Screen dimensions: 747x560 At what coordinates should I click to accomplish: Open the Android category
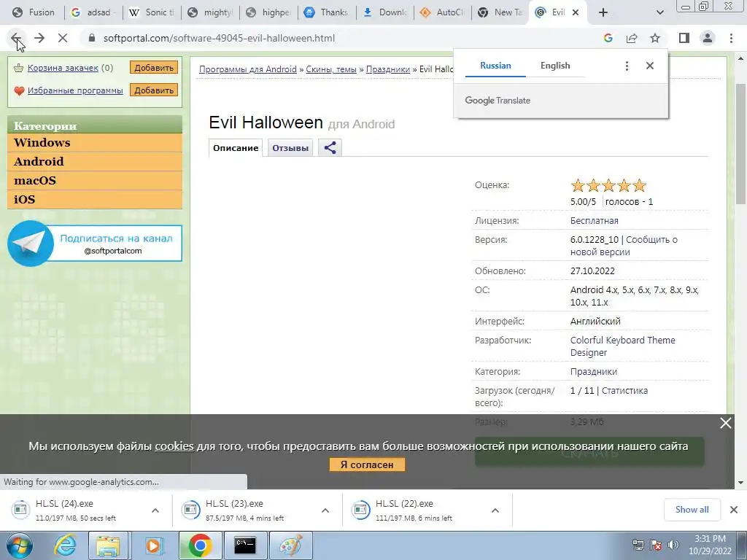point(95,161)
